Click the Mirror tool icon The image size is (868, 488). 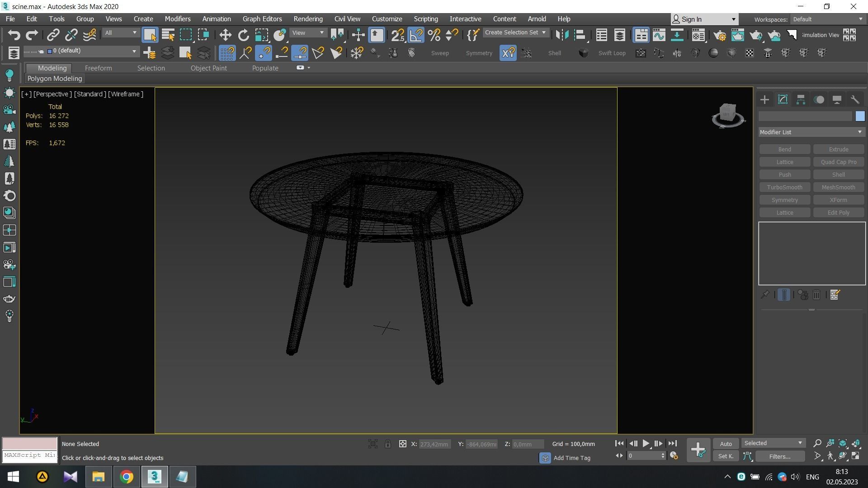[x=562, y=35]
